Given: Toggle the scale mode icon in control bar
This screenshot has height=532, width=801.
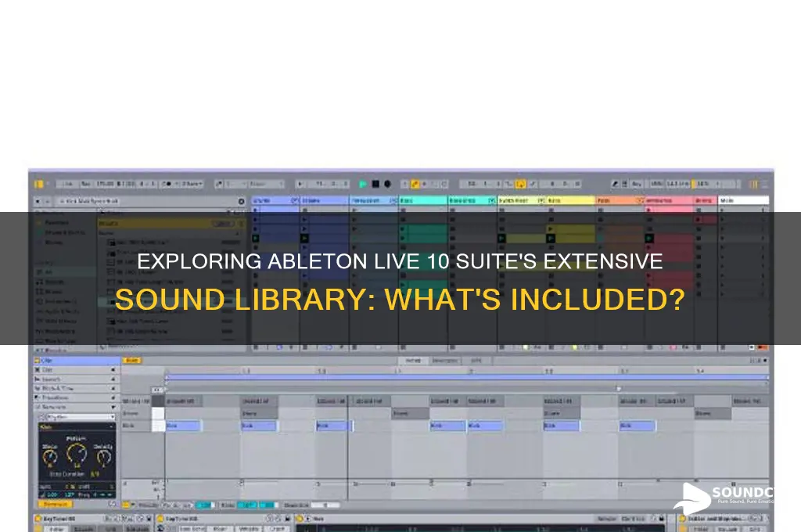Looking at the screenshot, I should click(219, 184).
